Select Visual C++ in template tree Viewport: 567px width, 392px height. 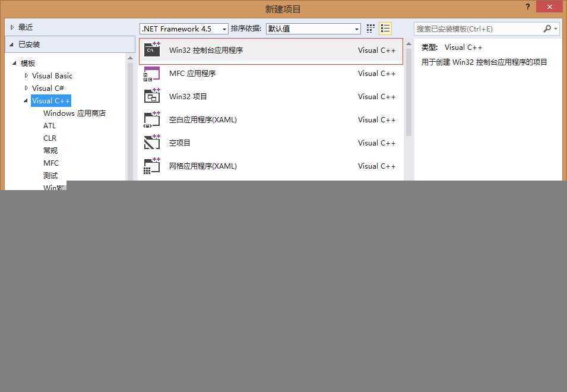pyautogui.click(x=51, y=100)
